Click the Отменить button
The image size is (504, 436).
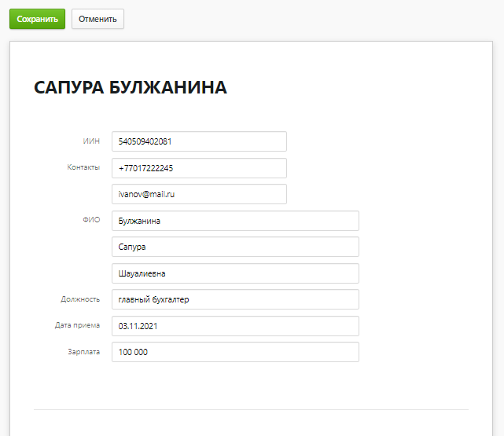tap(97, 19)
